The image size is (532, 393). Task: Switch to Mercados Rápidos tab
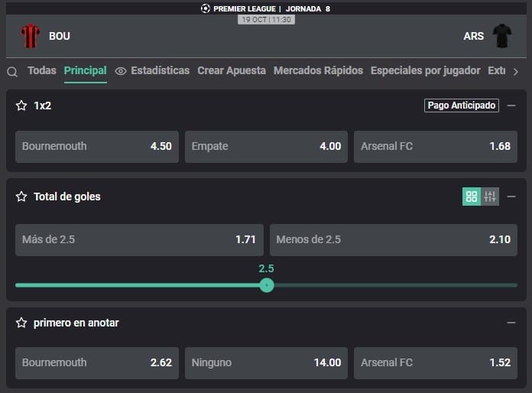[318, 70]
